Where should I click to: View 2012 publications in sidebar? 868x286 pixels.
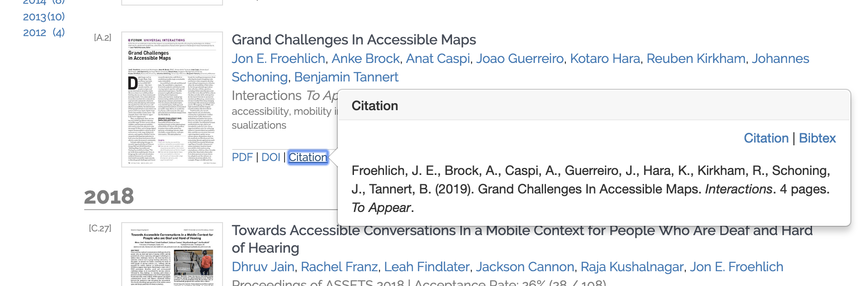(x=43, y=32)
